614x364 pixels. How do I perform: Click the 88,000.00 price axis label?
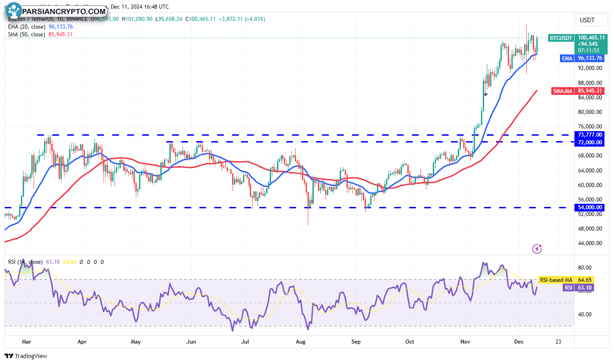[590, 83]
